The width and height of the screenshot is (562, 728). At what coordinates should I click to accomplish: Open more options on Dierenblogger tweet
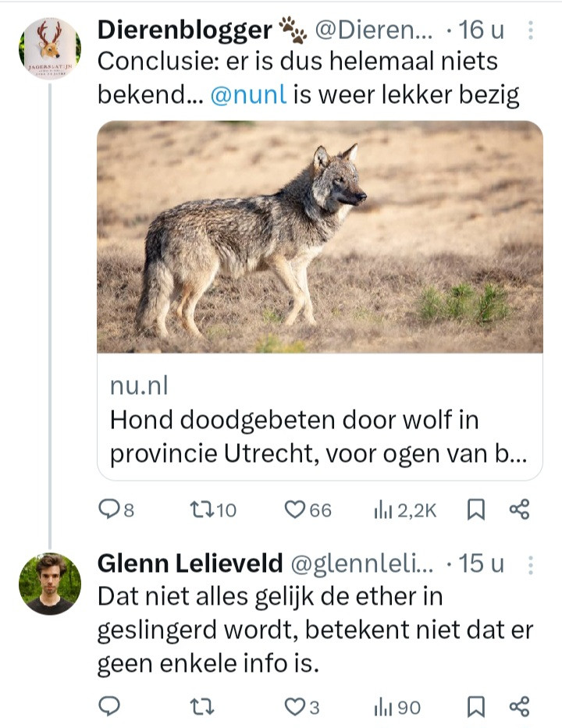click(x=531, y=30)
